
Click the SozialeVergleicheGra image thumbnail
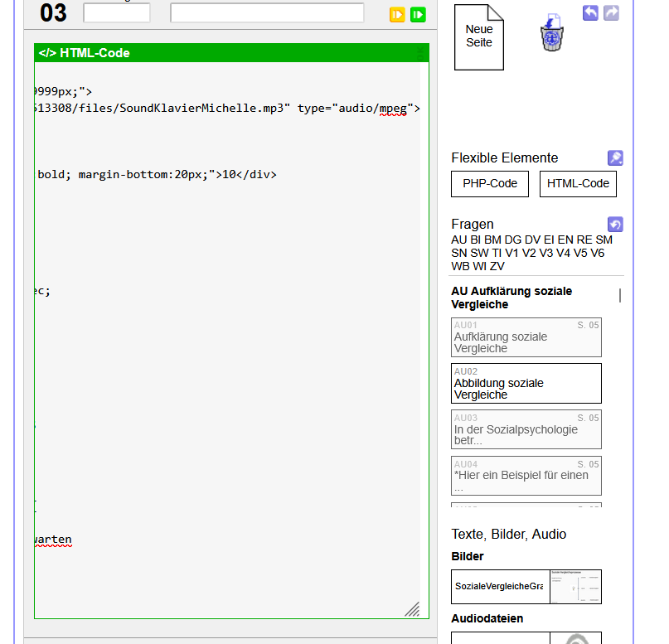coord(526,586)
